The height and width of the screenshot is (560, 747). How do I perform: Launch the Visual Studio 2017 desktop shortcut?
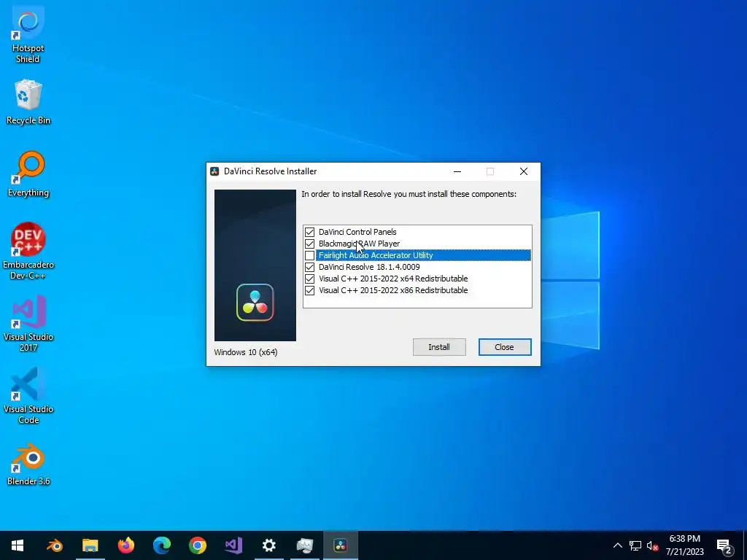pos(28,323)
